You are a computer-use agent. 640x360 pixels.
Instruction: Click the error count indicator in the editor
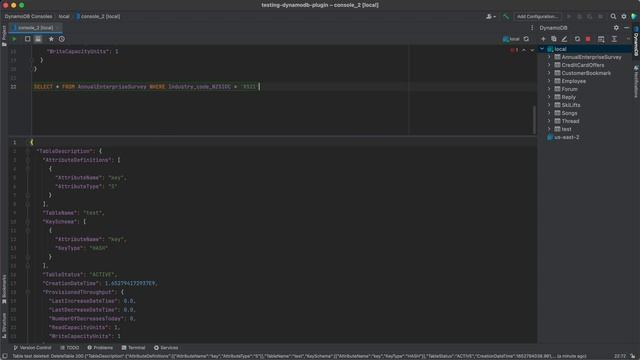tap(514, 50)
